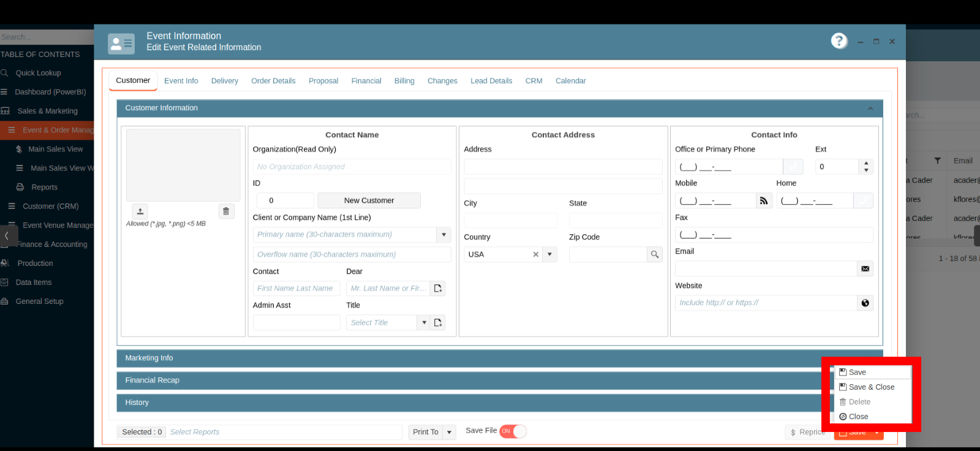Switch to the Event Info tab

(181, 81)
